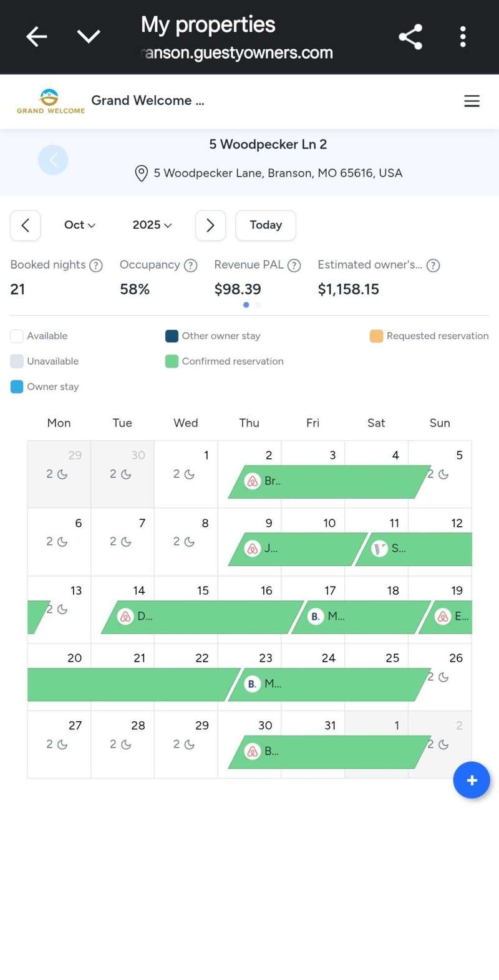Screen dimensions: 499x980
Task: Go to previous month with left chevron
Action: point(26,225)
